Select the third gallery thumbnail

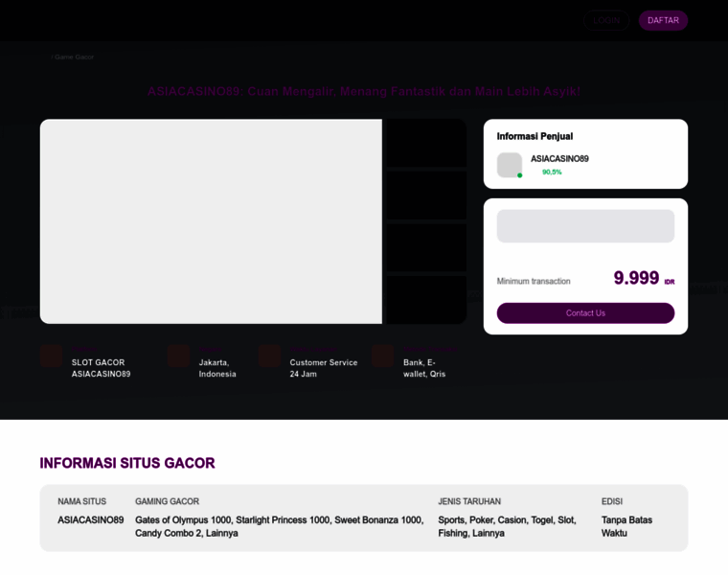[426, 247]
